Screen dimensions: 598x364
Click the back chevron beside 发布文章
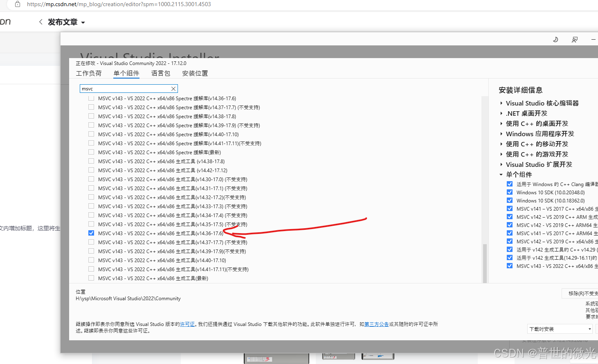[x=40, y=22]
